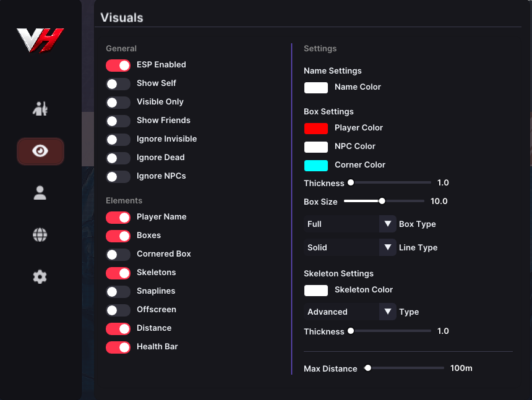Viewport: 532px width, 400px height.
Task: Open the cyan Corner Color swatch
Action: tap(316, 166)
